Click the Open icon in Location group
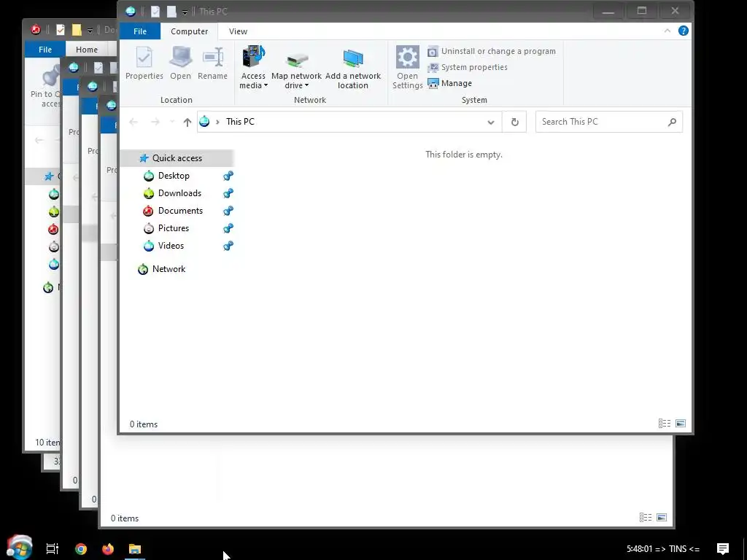Screen dimensions: 747x560 coord(181,57)
